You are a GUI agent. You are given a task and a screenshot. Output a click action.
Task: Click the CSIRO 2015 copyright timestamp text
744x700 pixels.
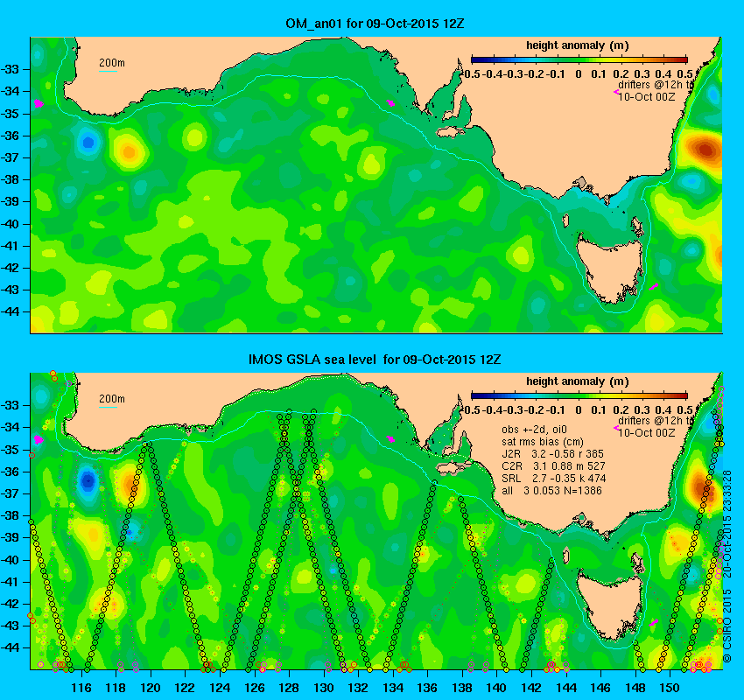pos(728,566)
